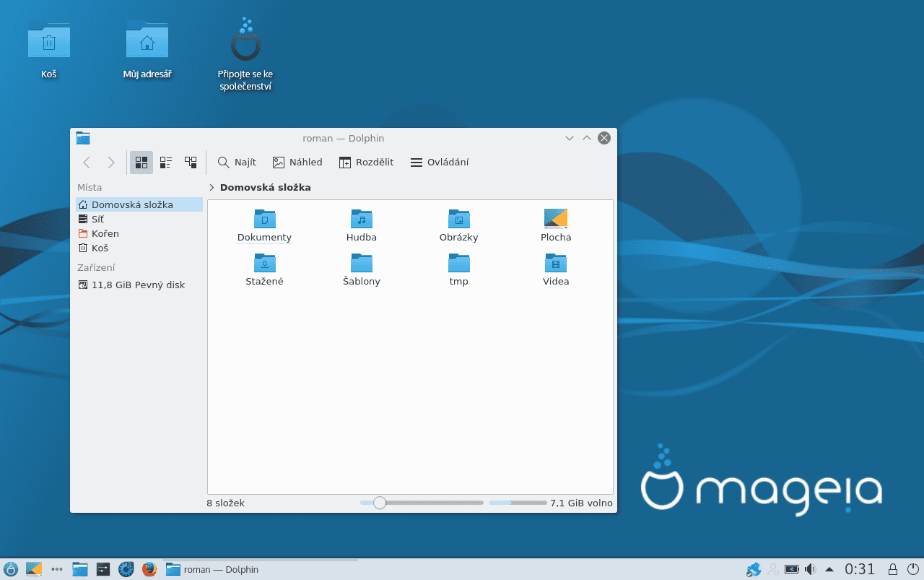Split the view with Rozdělit
The height and width of the screenshot is (580, 924).
(366, 163)
